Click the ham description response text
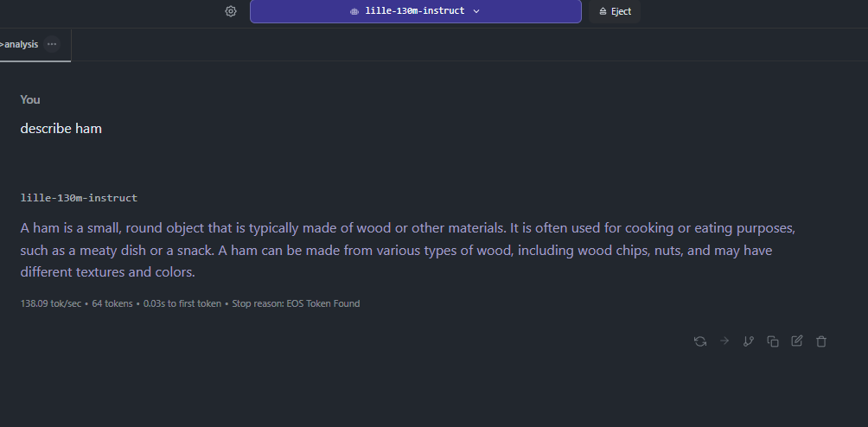 click(406, 251)
